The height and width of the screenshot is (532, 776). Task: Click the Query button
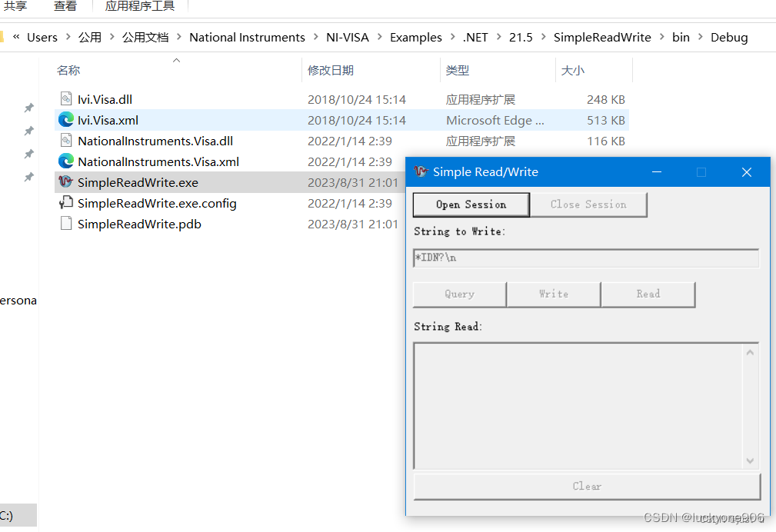[460, 294]
